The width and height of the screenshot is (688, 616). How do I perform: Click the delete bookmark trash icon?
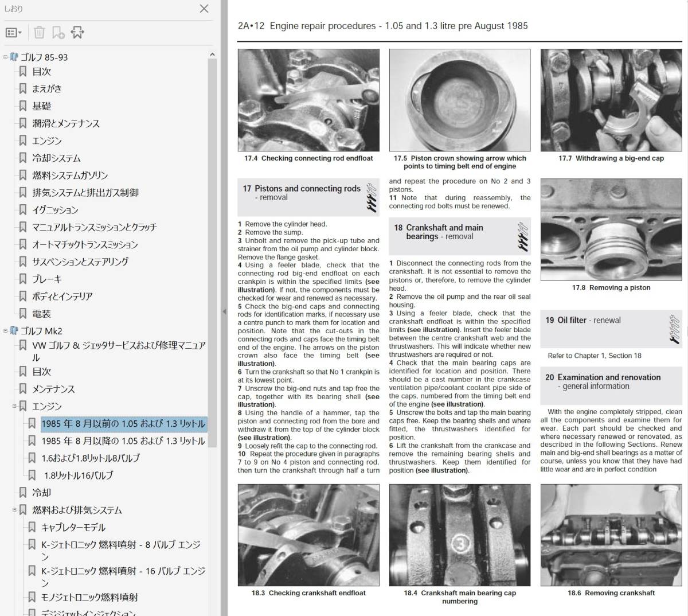[x=39, y=33]
